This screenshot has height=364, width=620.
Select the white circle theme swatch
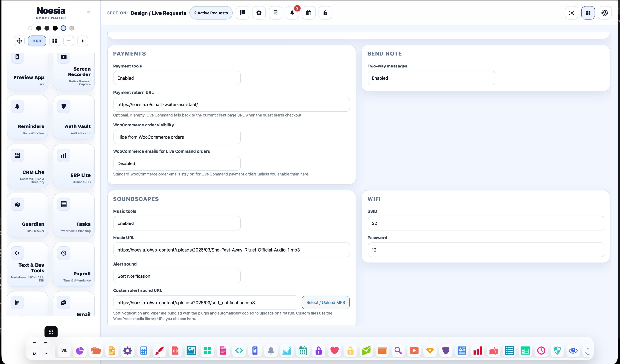[x=30, y=28]
